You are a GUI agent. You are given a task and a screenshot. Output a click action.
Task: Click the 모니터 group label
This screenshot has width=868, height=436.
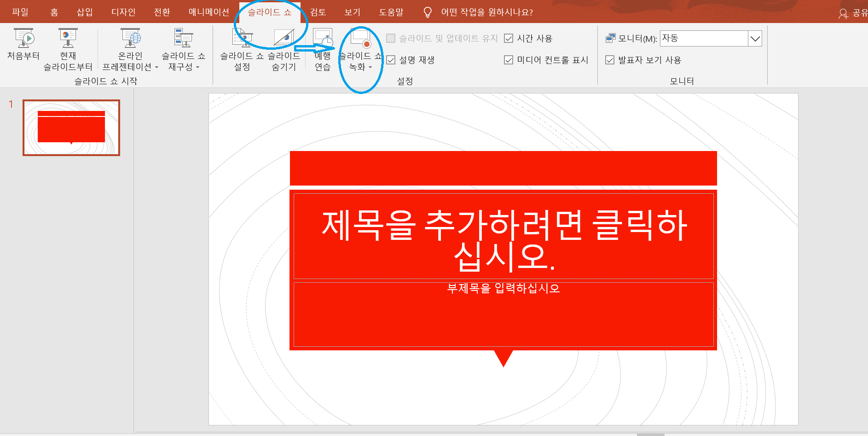pyautogui.click(x=682, y=81)
